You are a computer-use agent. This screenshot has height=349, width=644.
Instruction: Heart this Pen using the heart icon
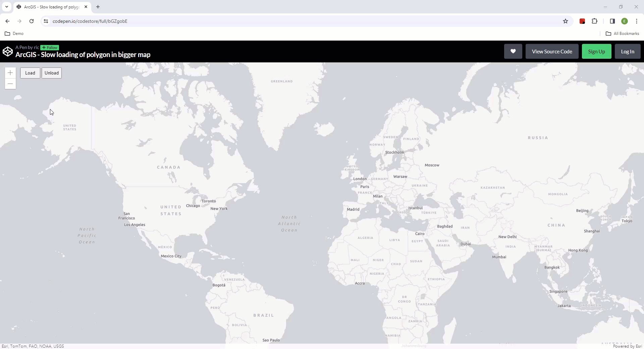click(x=513, y=51)
